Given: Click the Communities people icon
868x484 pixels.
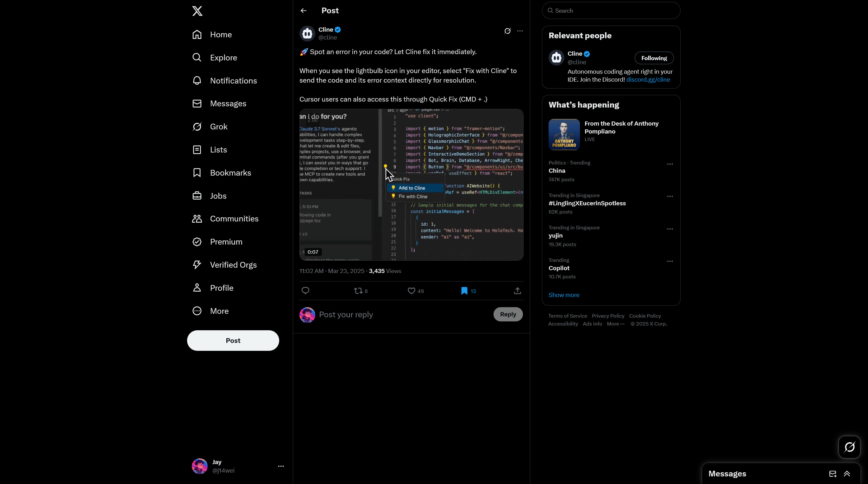Looking at the screenshot, I should point(197,219).
